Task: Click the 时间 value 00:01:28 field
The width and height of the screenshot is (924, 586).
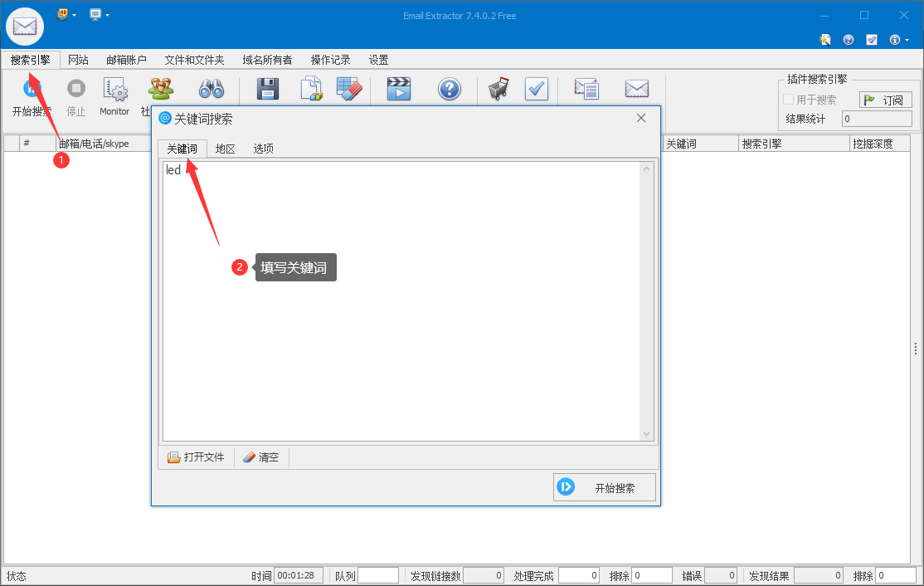Action: coord(298,575)
